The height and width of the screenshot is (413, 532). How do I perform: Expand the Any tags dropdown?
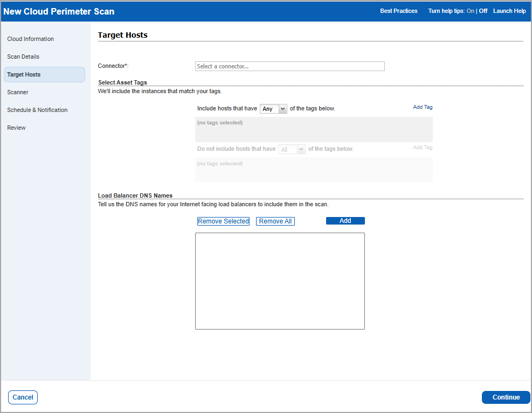(273, 109)
